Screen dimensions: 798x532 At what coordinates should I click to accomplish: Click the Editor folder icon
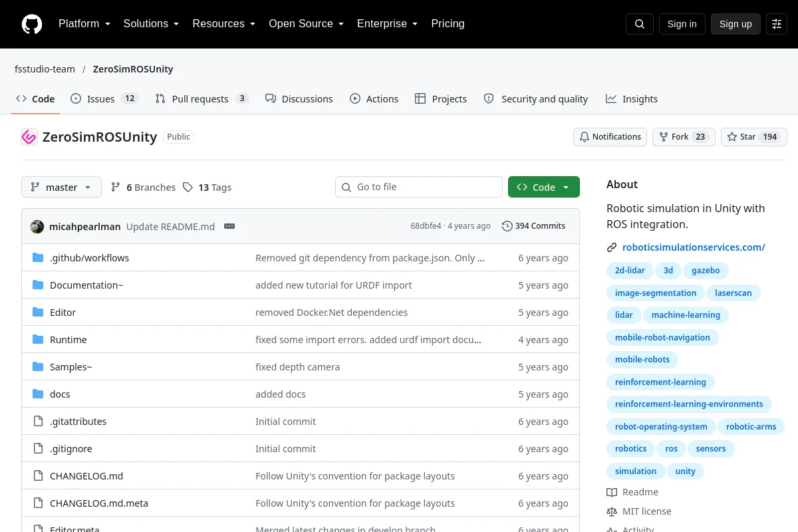[x=38, y=313]
